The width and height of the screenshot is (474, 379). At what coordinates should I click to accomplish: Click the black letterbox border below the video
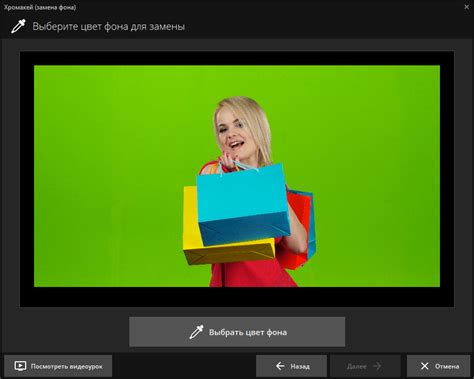click(x=237, y=297)
